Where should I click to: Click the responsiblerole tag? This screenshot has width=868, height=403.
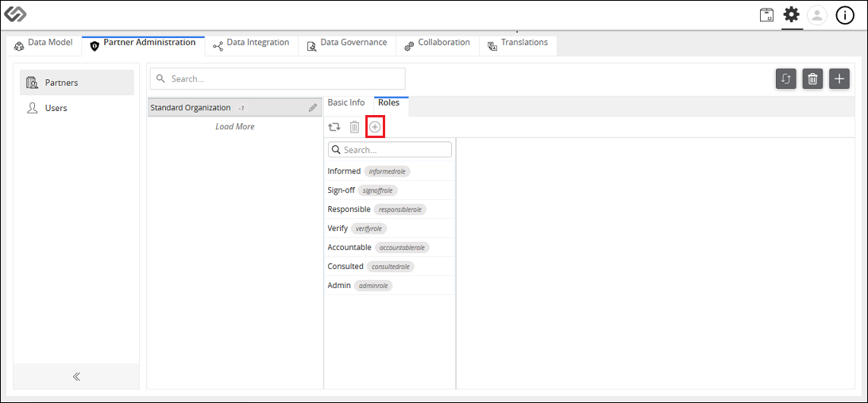399,209
